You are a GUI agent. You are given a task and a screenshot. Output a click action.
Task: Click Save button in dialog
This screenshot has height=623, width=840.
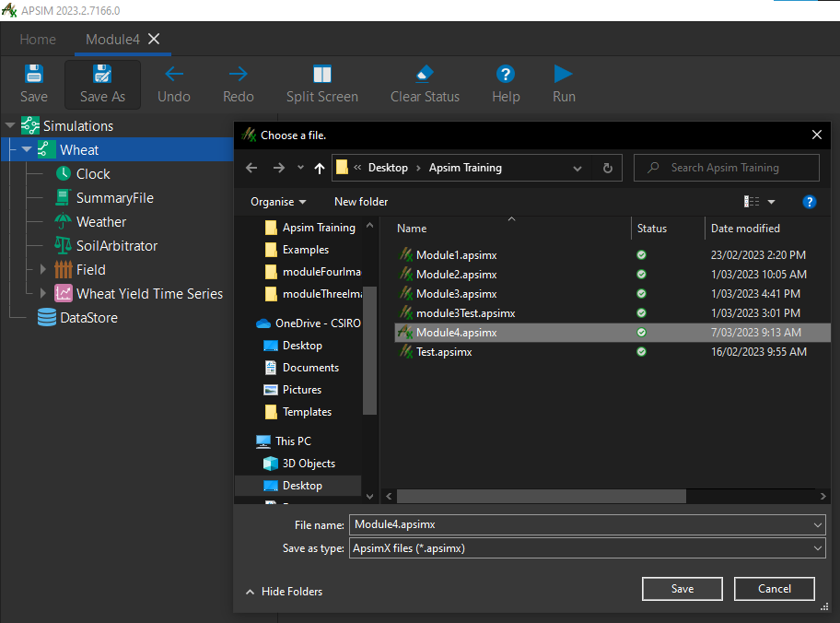coord(682,589)
